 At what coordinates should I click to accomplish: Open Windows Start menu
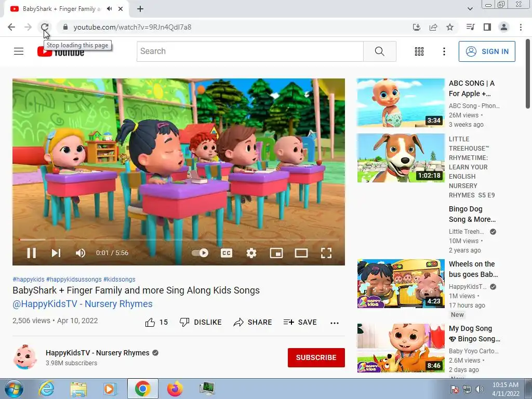[13, 389]
